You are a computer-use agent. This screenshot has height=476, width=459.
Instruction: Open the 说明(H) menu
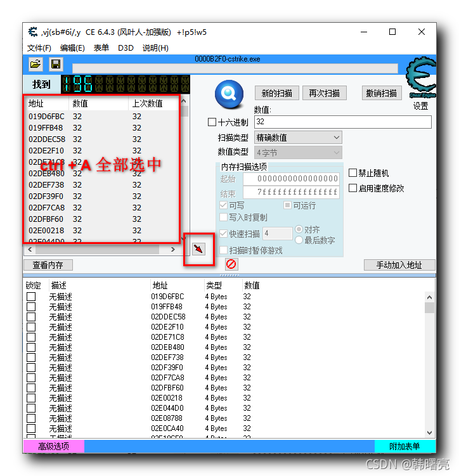coord(155,48)
